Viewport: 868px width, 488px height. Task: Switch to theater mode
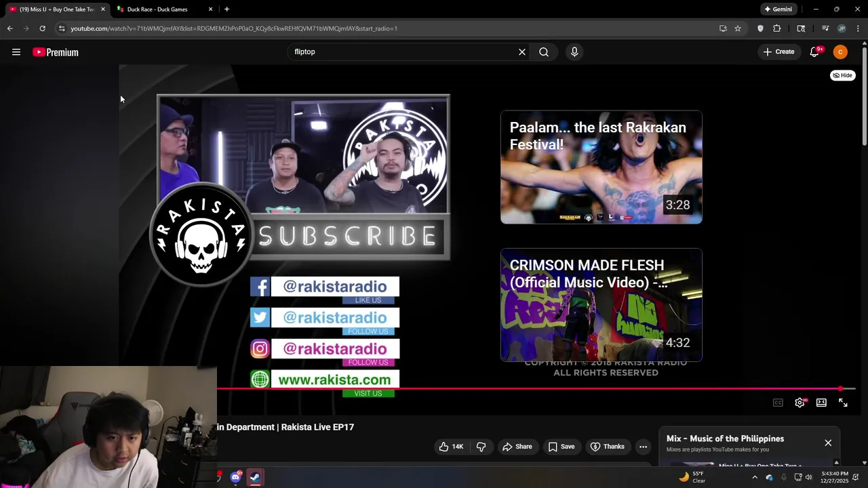coord(821,403)
